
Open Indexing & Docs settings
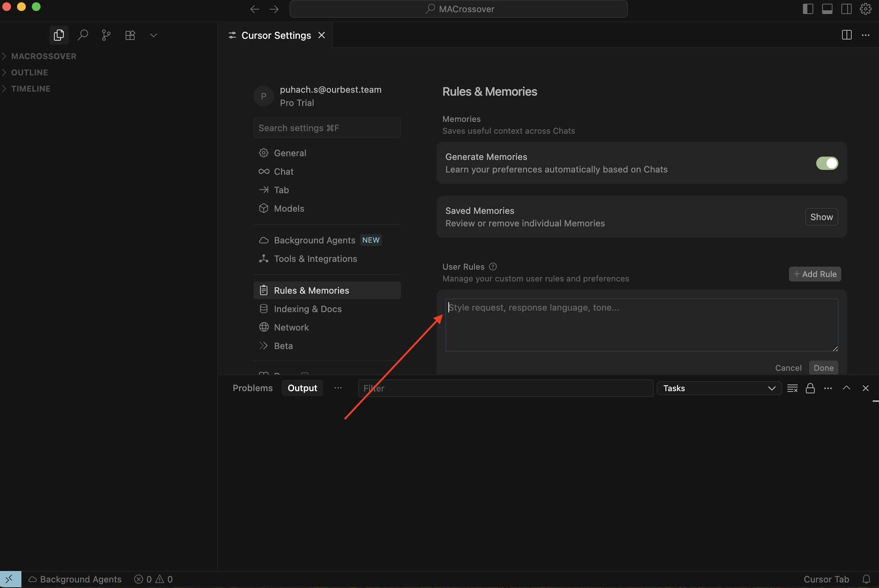click(308, 309)
